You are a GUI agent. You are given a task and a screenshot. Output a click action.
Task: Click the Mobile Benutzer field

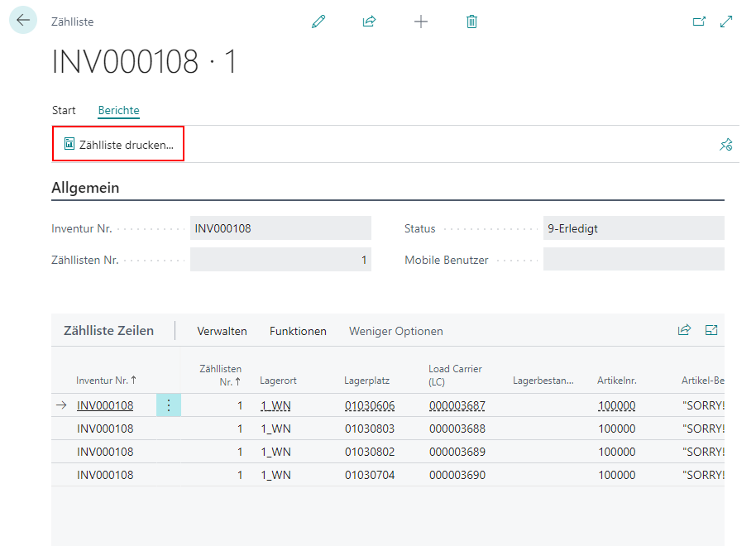633,260
